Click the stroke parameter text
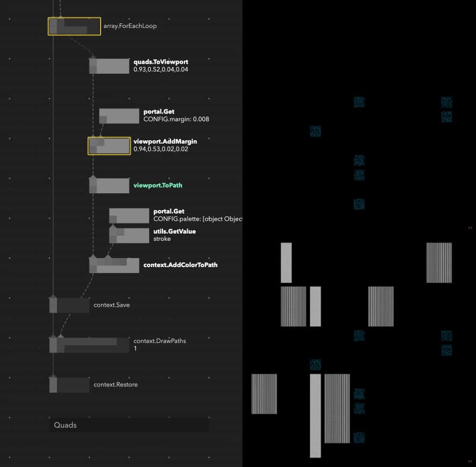 pyautogui.click(x=162, y=239)
